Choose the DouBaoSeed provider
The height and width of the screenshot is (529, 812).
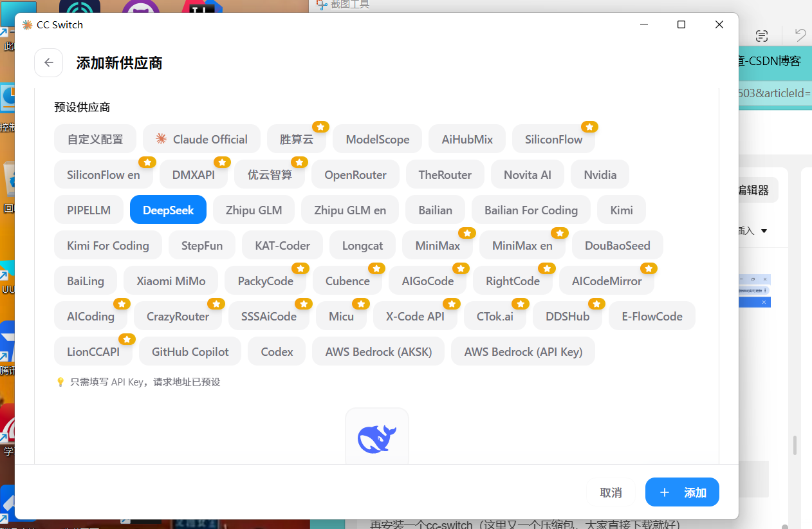pyautogui.click(x=618, y=245)
